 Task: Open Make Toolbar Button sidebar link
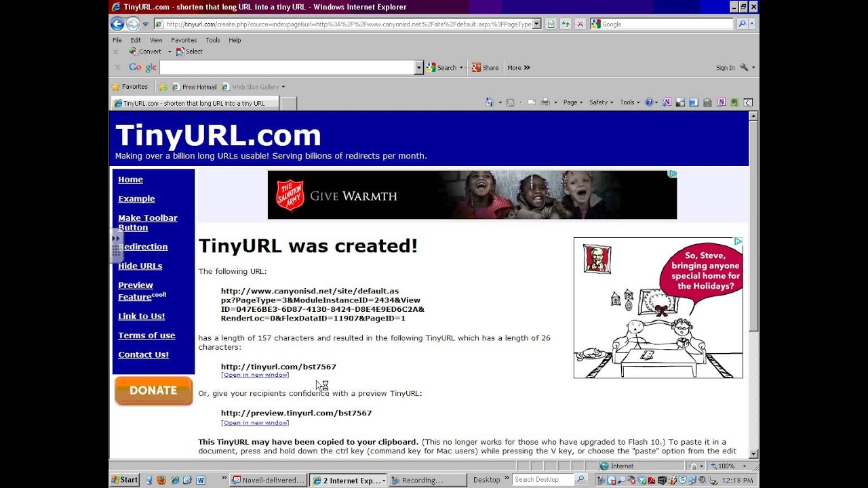pos(148,222)
